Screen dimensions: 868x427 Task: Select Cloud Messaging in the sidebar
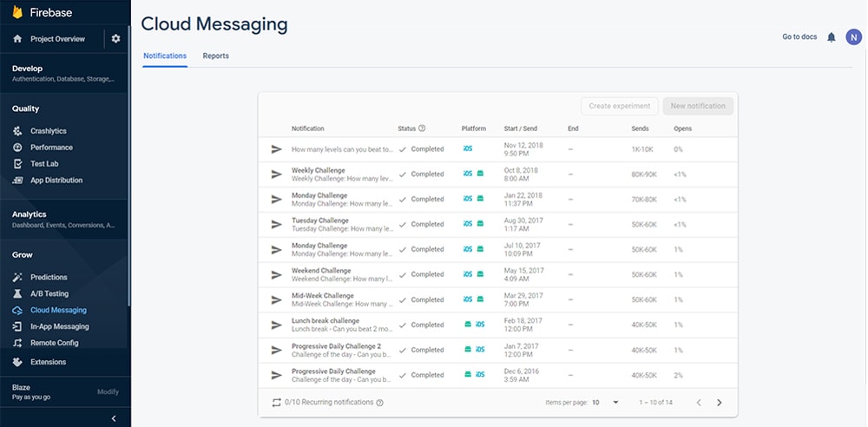(x=58, y=310)
